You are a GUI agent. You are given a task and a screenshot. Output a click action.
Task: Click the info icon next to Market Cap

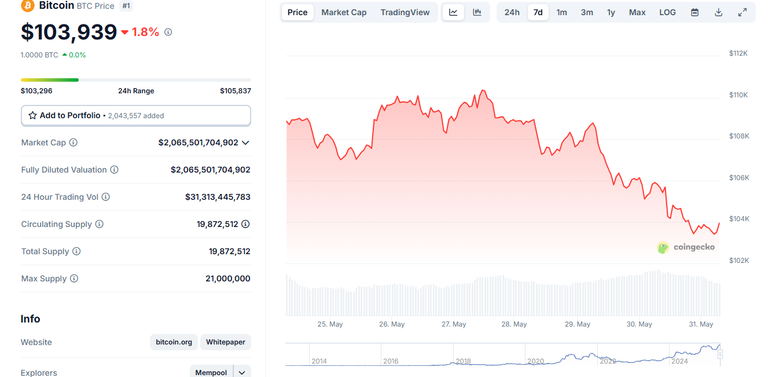click(73, 142)
